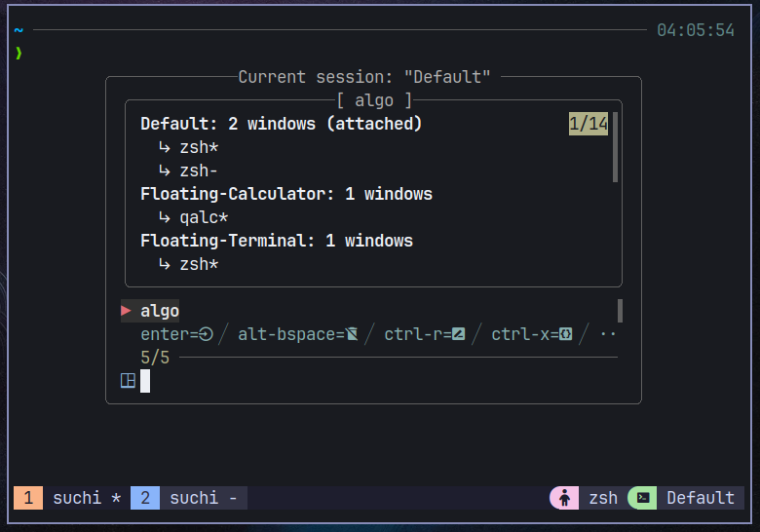
Task: Click the 5/5 match counter
Action: pos(155,358)
